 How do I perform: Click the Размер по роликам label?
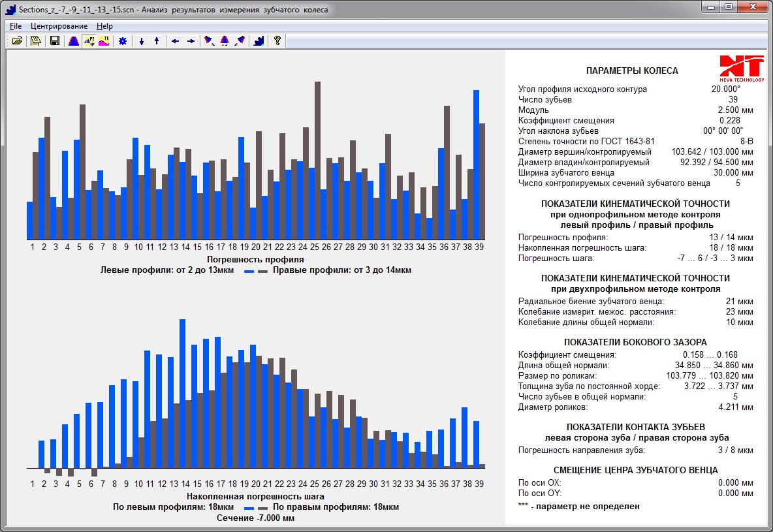557,376
